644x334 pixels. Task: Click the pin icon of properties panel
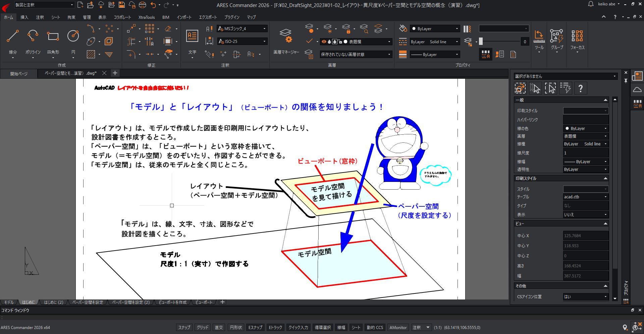(x=626, y=81)
